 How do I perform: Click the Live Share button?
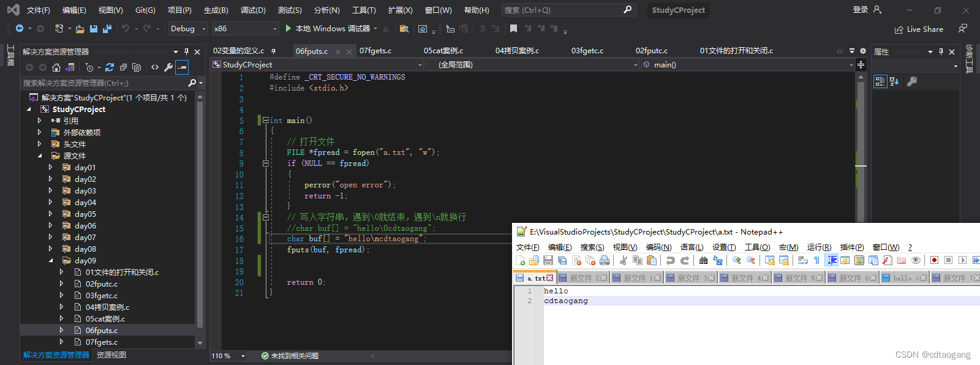tap(919, 29)
